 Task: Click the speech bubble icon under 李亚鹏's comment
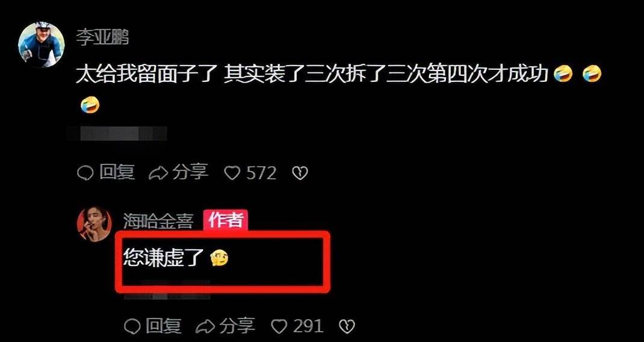click(x=85, y=173)
